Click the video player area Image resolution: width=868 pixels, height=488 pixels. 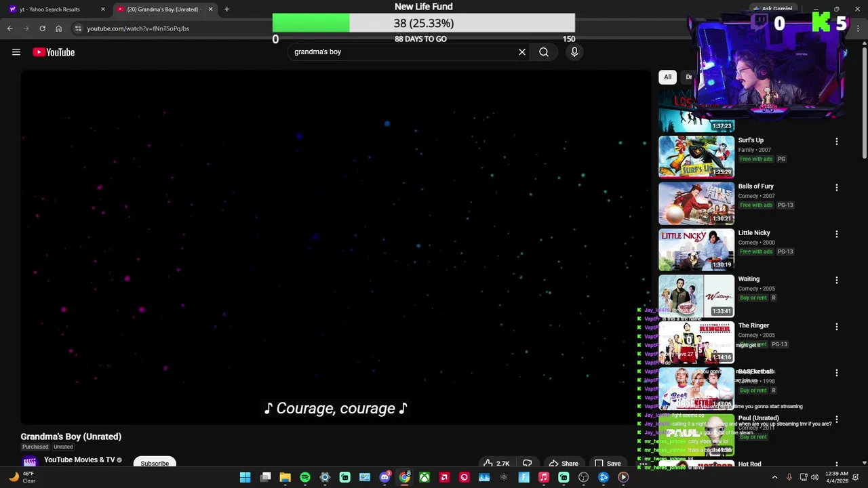click(x=336, y=247)
